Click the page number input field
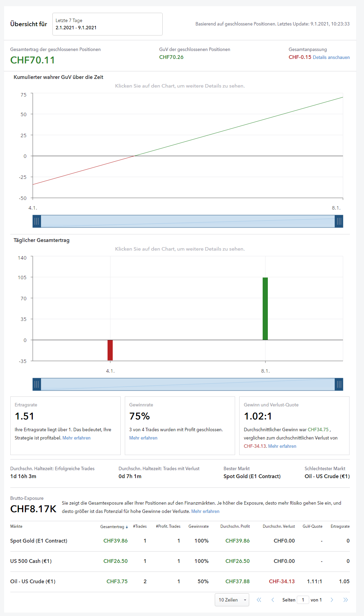 click(x=303, y=600)
